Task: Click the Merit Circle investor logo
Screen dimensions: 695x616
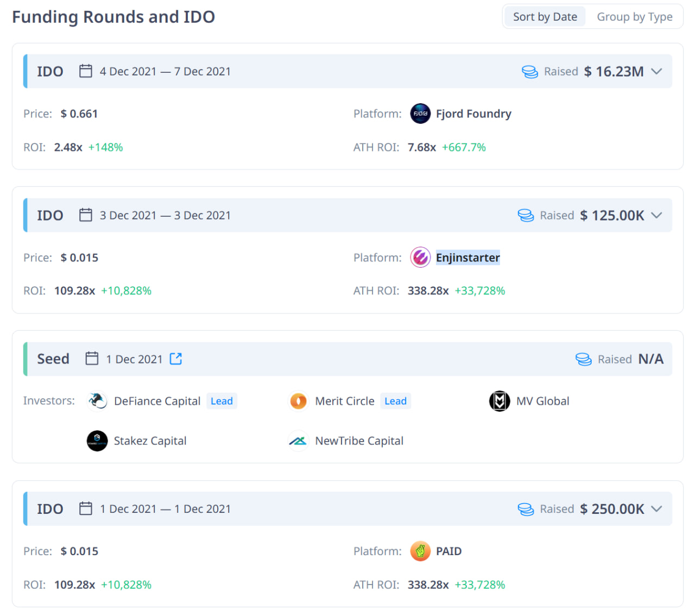Action: pos(299,401)
